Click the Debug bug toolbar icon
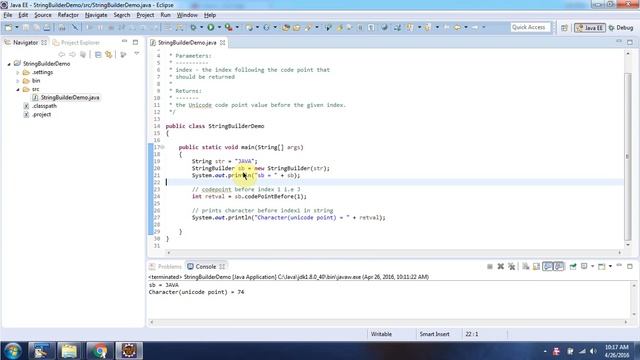Screen dimensions: 640x360 [x=193, y=27]
